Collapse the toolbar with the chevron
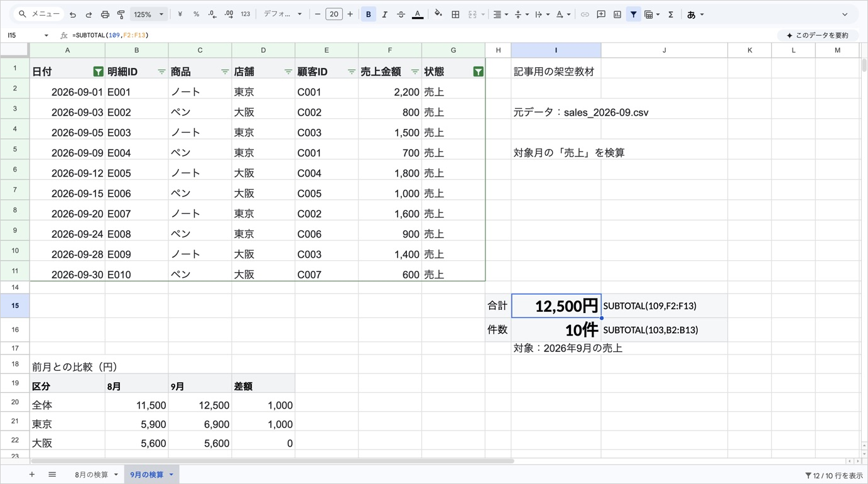This screenshot has height=484, width=868. tap(845, 14)
